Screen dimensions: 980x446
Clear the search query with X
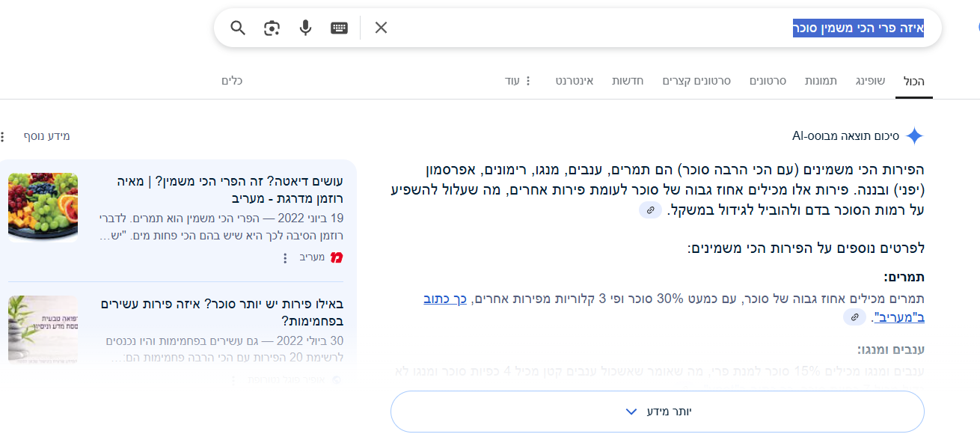(x=381, y=28)
